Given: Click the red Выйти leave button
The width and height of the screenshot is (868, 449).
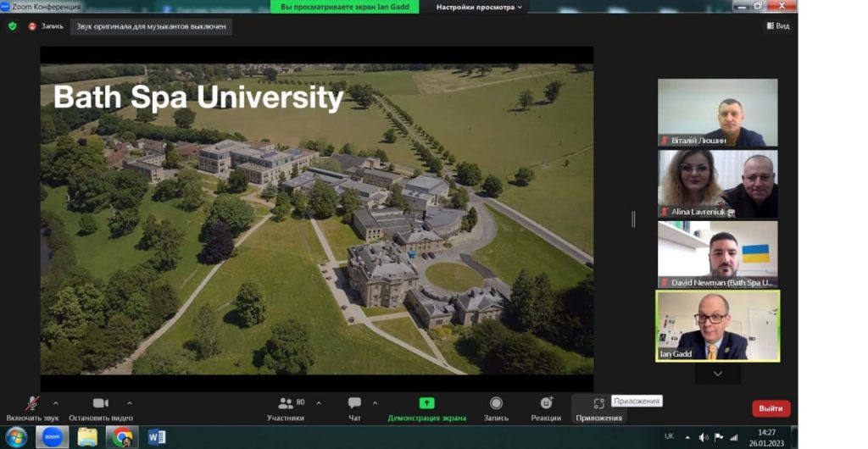Looking at the screenshot, I should [x=771, y=408].
